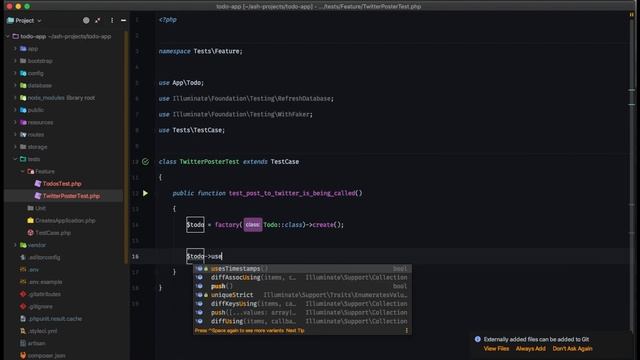Image resolution: width=640 pixels, height=360 pixels.
Task: Click the Project panel vertical scrollbar
Action: [126, 147]
